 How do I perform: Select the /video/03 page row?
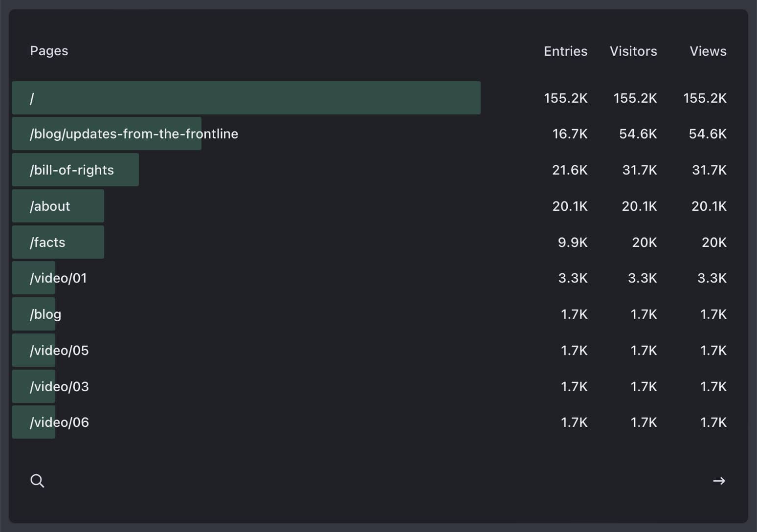[x=59, y=387]
